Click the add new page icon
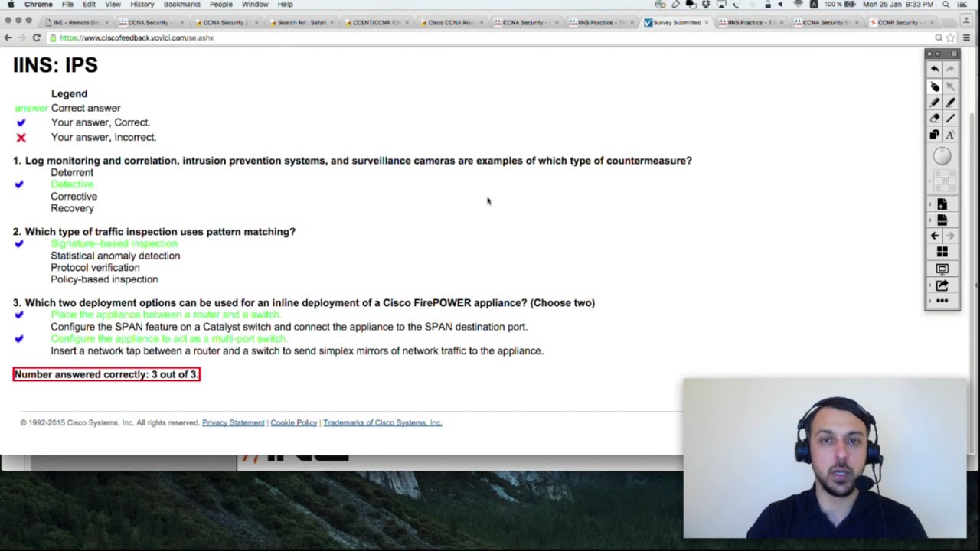980x551 pixels. (942, 204)
